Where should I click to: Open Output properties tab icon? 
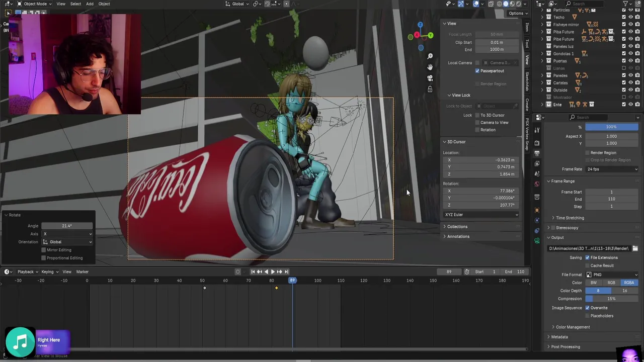point(537,153)
